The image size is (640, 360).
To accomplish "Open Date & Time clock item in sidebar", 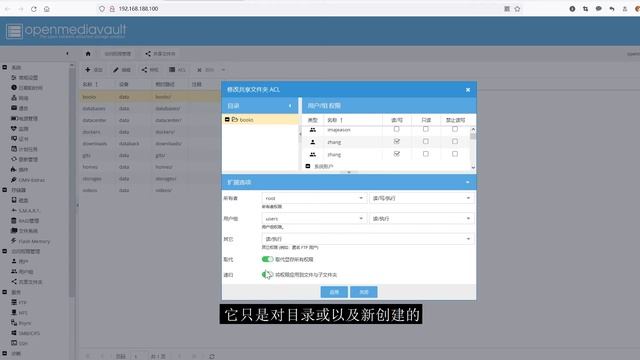I will point(27,88).
